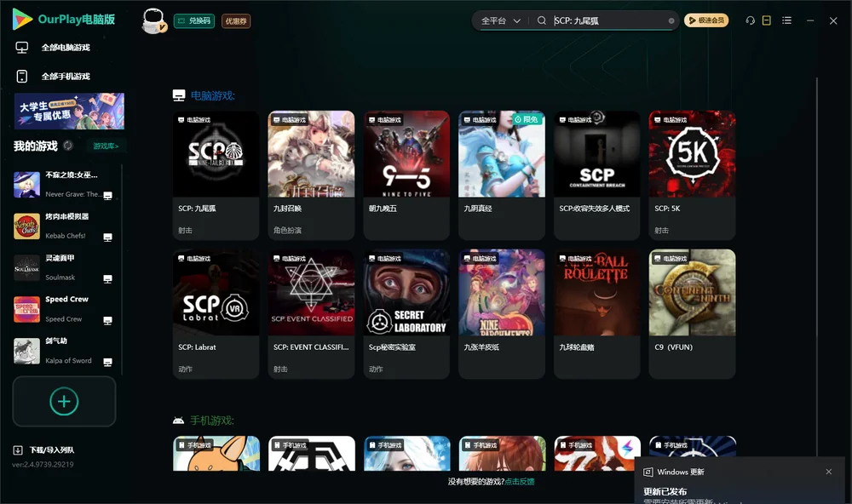The width and height of the screenshot is (852, 504).
Task: Open the 游戏库> link
Action: click(x=106, y=146)
